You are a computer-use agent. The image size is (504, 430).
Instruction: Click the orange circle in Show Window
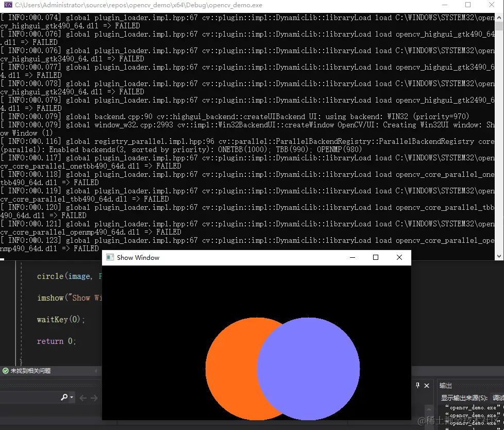pos(231,369)
